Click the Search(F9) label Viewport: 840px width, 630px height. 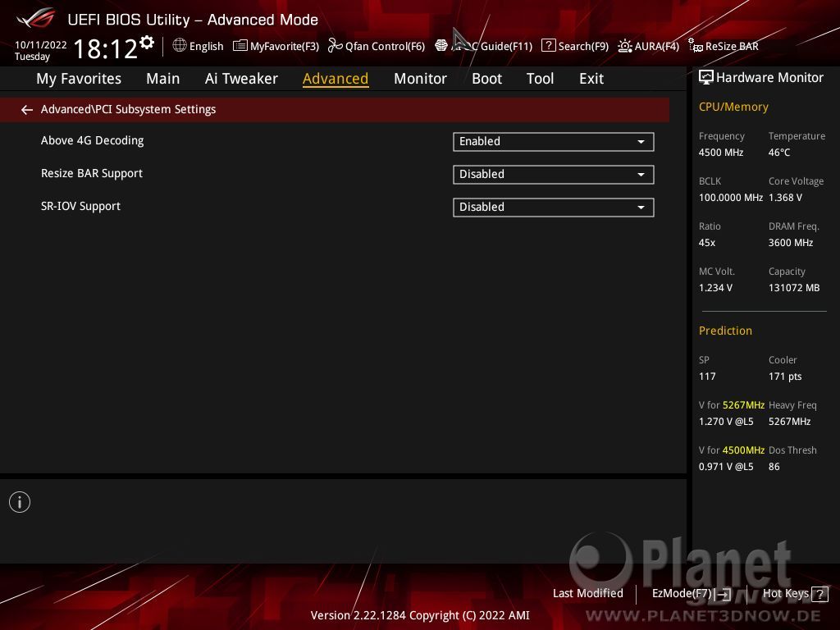583,47
